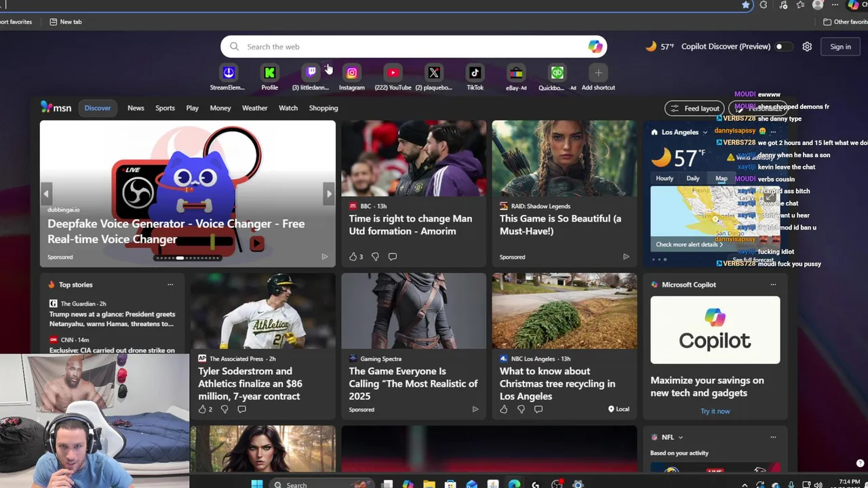
Task: Open the Game Everyone Is Calling article
Action: pyautogui.click(x=414, y=384)
